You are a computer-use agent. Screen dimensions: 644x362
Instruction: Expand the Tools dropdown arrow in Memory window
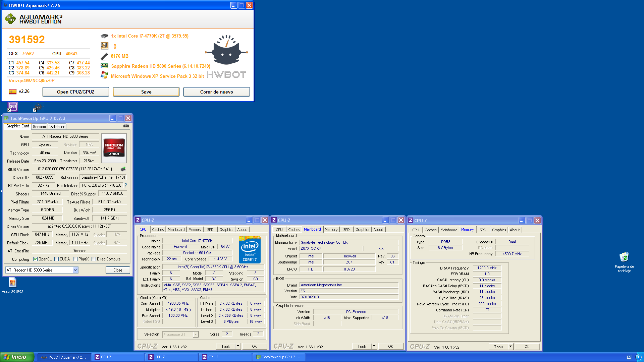(x=511, y=347)
